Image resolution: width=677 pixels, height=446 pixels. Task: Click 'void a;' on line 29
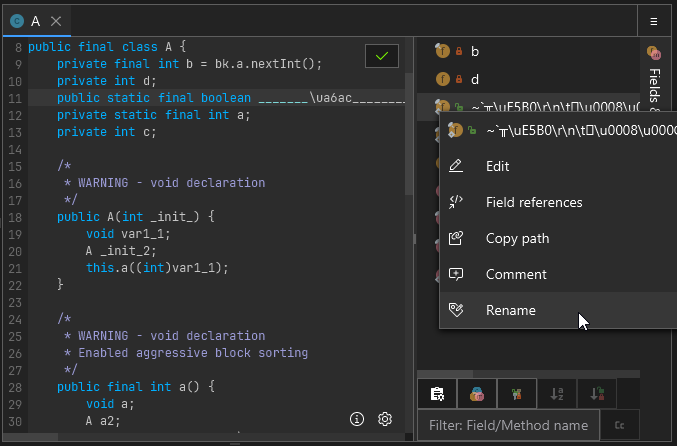point(110,404)
